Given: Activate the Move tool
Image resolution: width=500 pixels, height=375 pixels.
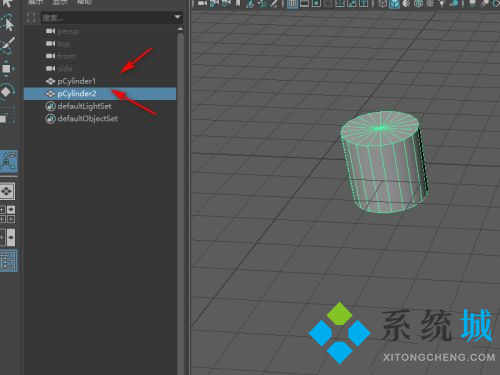Looking at the screenshot, I should (x=7, y=69).
